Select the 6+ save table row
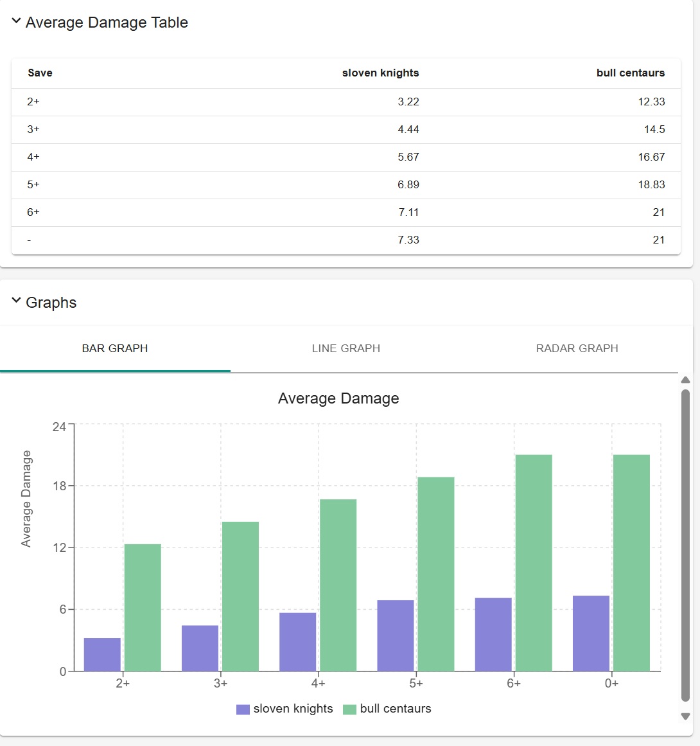Viewport: 700px width, 746px height. tap(346, 212)
